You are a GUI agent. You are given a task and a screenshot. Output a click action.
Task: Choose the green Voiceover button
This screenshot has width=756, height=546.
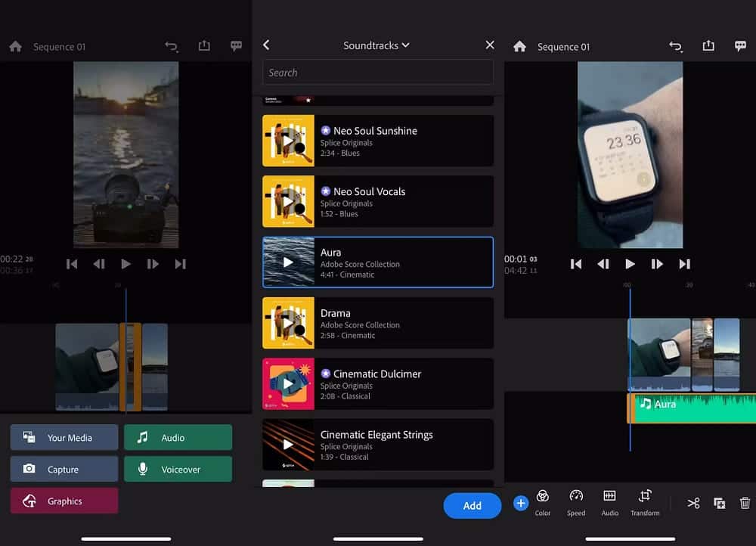pyautogui.click(x=178, y=469)
